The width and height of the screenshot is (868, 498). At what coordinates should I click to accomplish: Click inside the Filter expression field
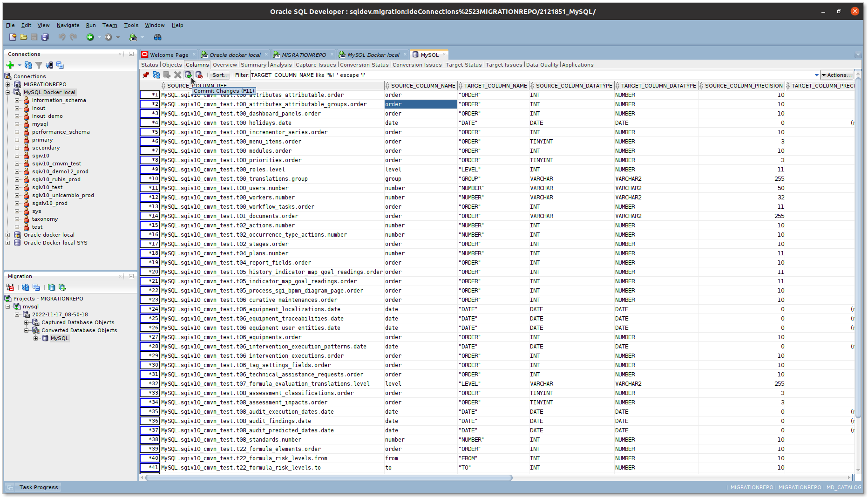[419, 75]
